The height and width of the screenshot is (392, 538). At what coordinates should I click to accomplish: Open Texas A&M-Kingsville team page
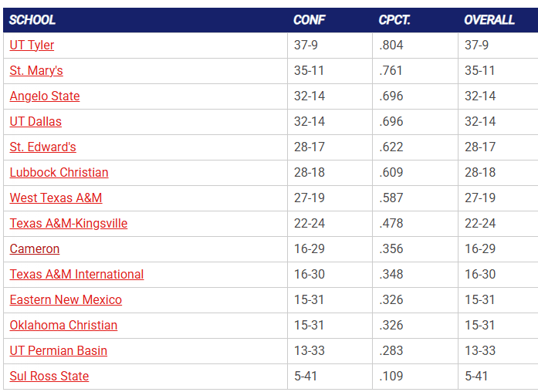(x=69, y=224)
